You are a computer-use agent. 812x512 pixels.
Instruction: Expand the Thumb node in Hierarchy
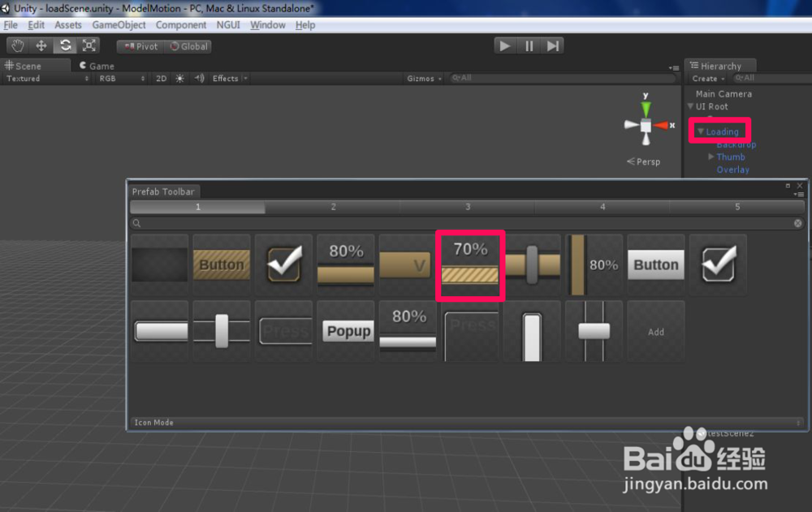tap(711, 157)
